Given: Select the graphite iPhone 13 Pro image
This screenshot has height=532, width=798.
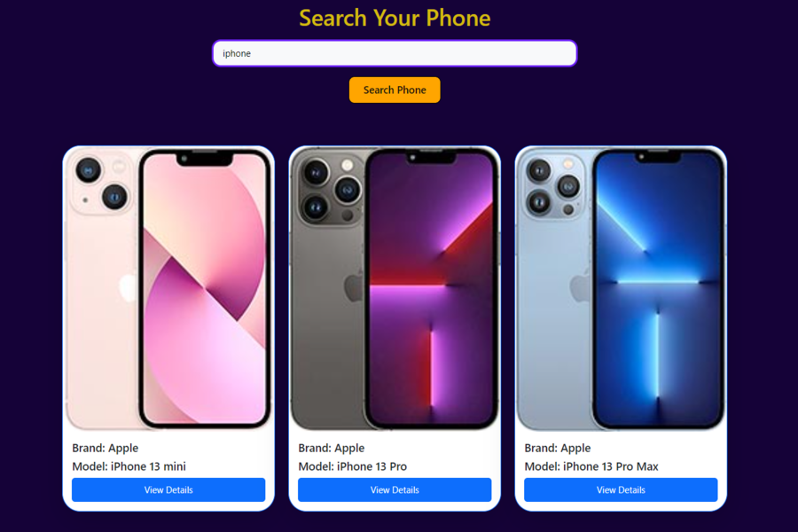Looking at the screenshot, I should point(395,289).
